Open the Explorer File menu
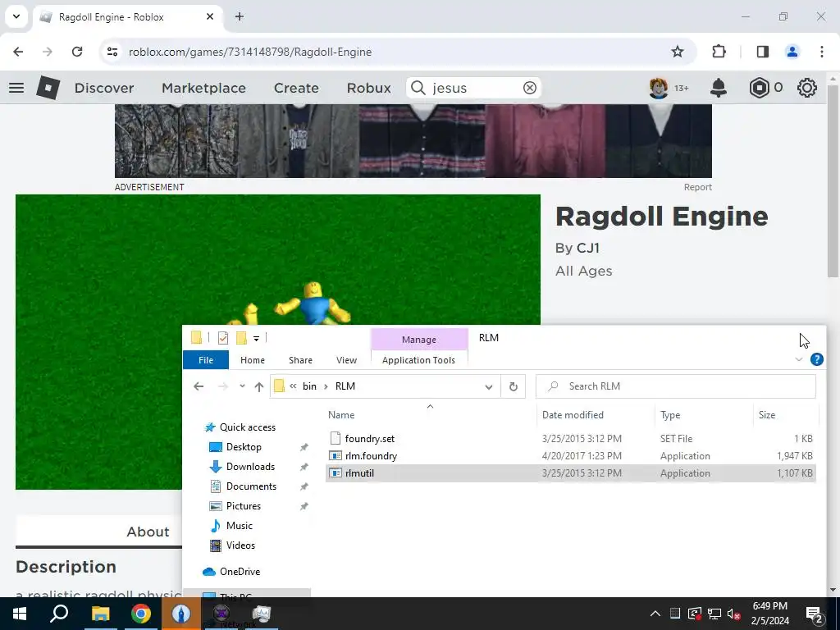 (x=206, y=360)
